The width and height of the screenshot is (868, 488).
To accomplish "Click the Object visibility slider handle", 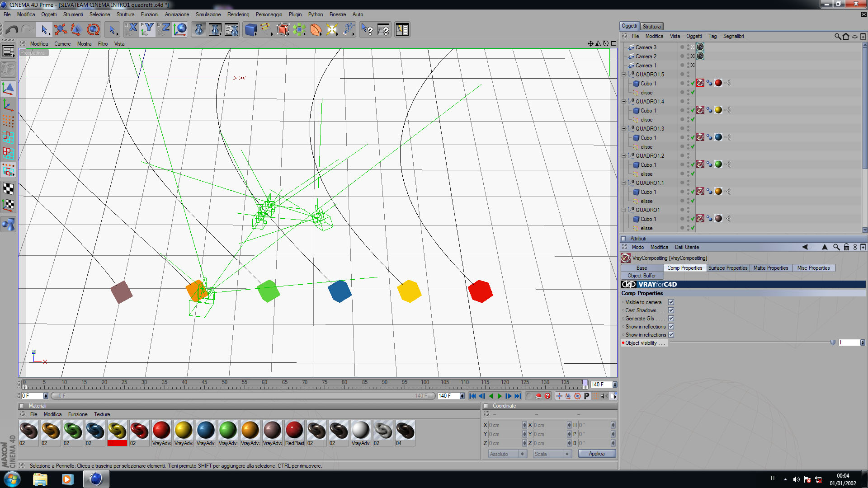I will tap(833, 343).
